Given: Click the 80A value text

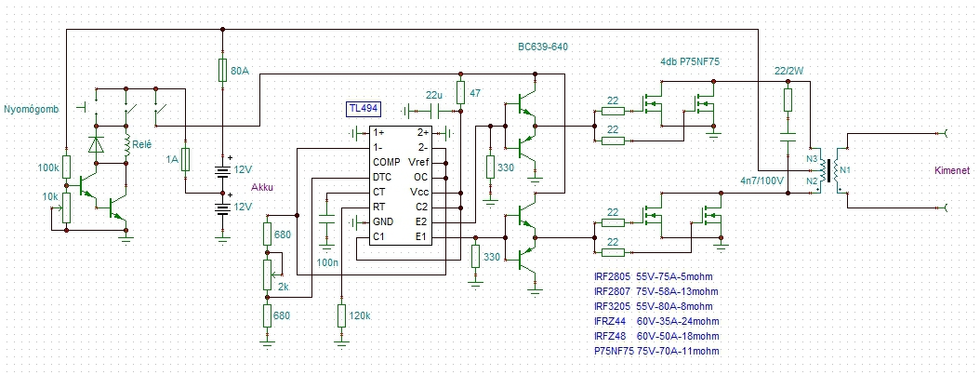Looking at the screenshot, I should pos(240,72).
